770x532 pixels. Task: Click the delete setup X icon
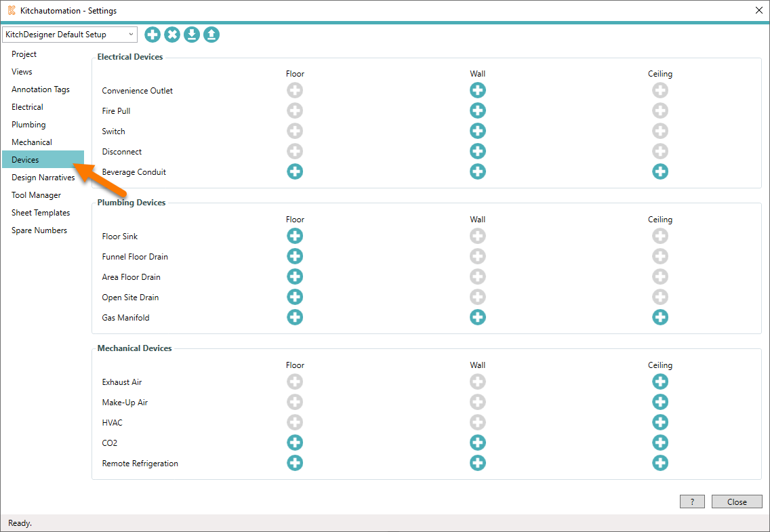tap(172, 35)
